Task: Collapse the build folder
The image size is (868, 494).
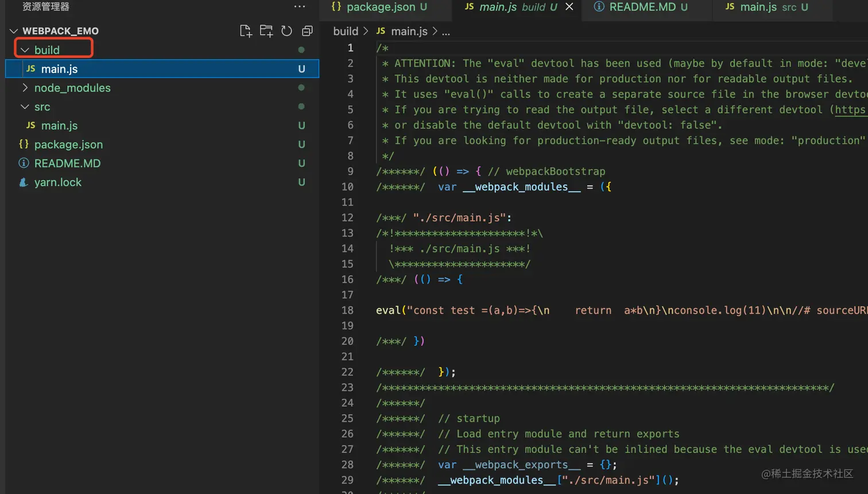Action: click(x=25, y=50)
